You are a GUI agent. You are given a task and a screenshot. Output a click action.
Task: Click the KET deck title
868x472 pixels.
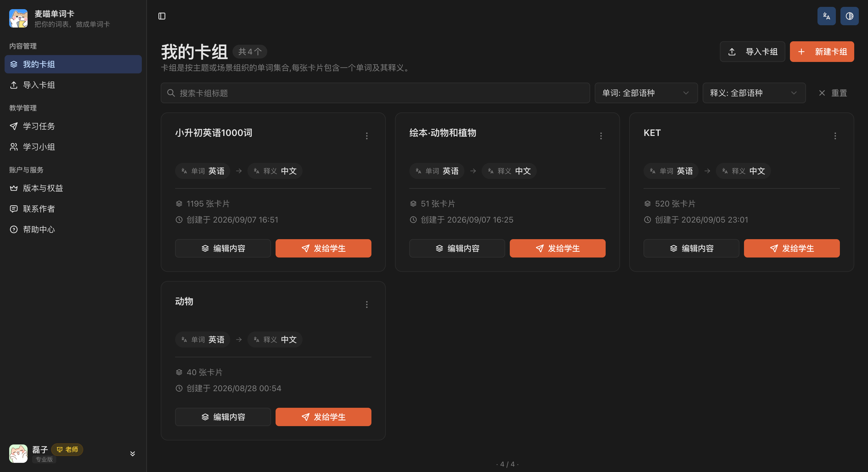pos(652,133)
